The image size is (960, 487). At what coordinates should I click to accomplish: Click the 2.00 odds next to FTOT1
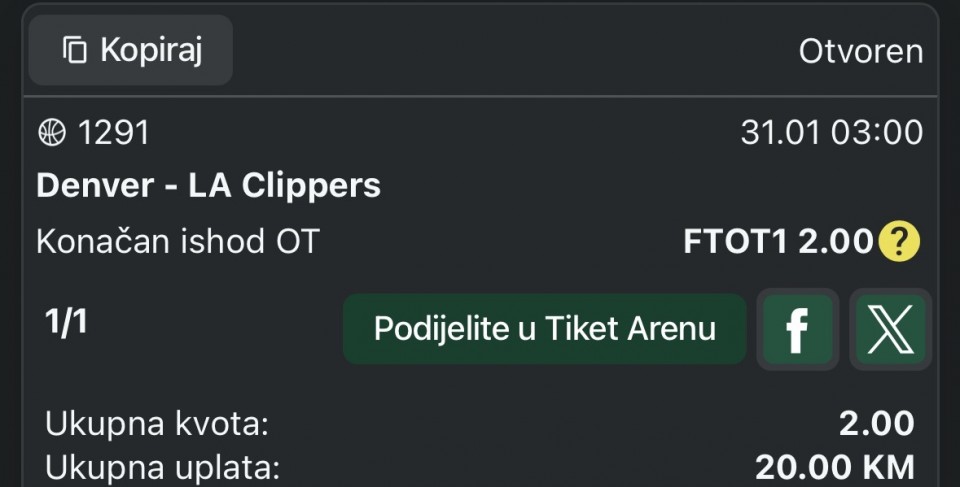[x=835, y=242]
